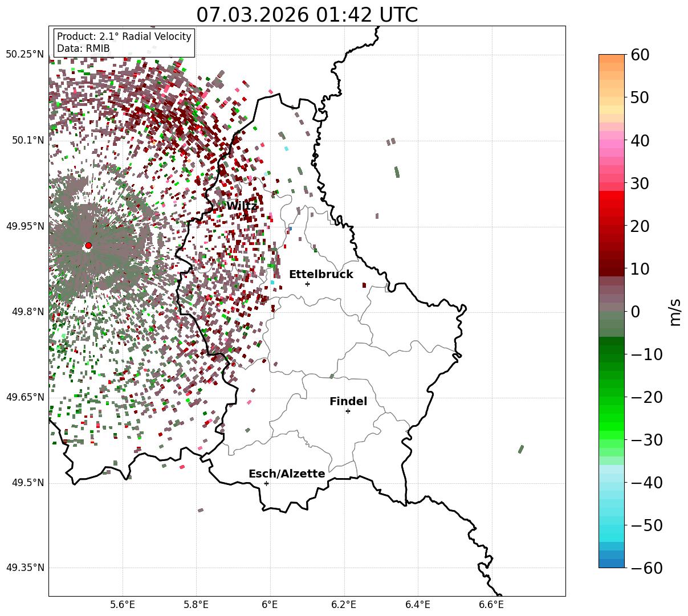Click the 49.95°N latitude tick label
The height and width of the screenshot is (616, 688).
pos(25,226)
